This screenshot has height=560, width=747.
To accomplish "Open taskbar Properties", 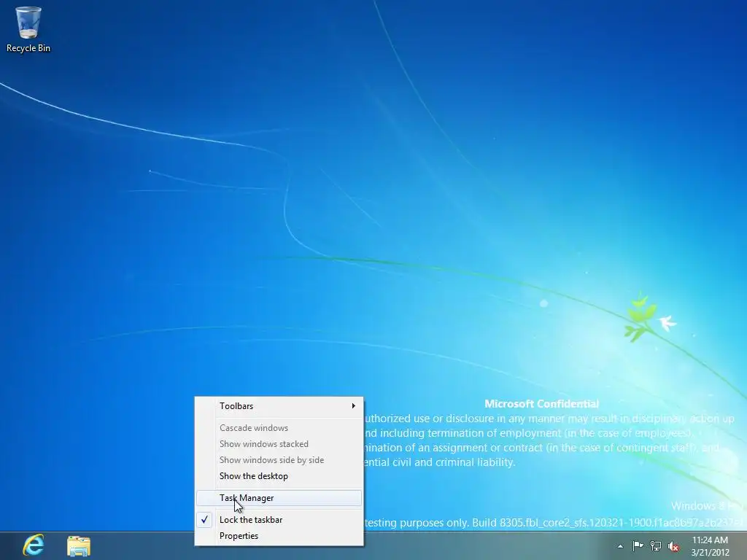I will pos(279,536).
